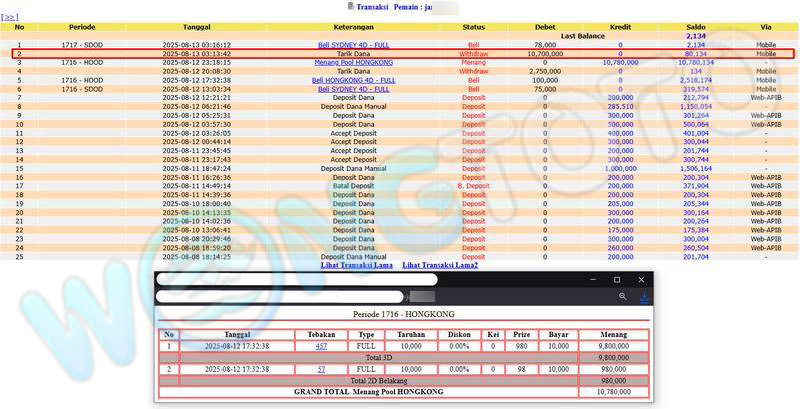This screenshot has width=800, height=409.
Task: Click the Lihat Transaksi Lama2 link
Action: pyautogui.click(x=440, y=265)
